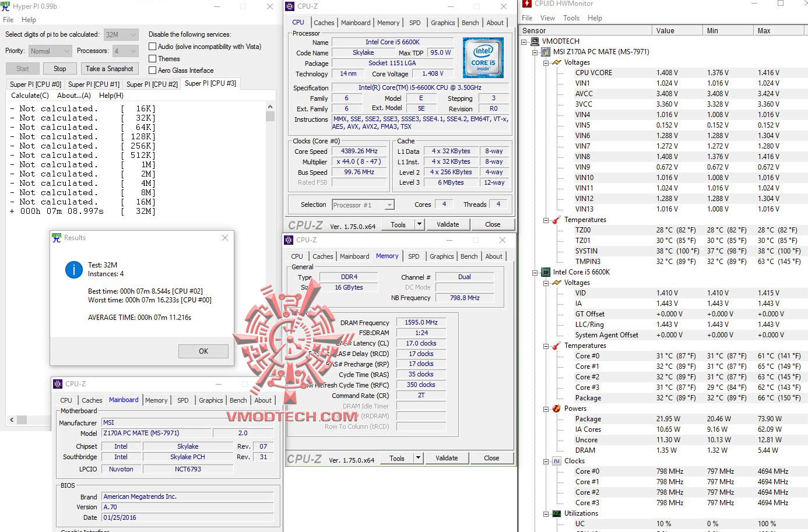Collapse the Clocks node in HWMonitor
The height and width of the screenshot is (532, 808).
pos(546,461)
